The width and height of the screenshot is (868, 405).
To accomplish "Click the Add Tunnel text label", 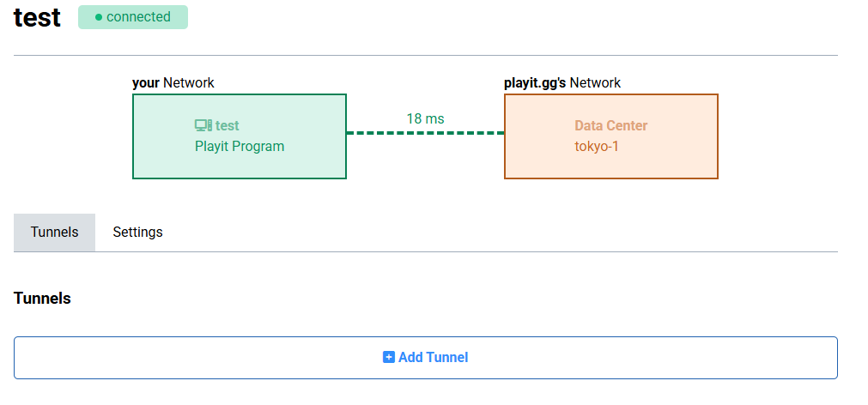I will [x=433, y=358].
